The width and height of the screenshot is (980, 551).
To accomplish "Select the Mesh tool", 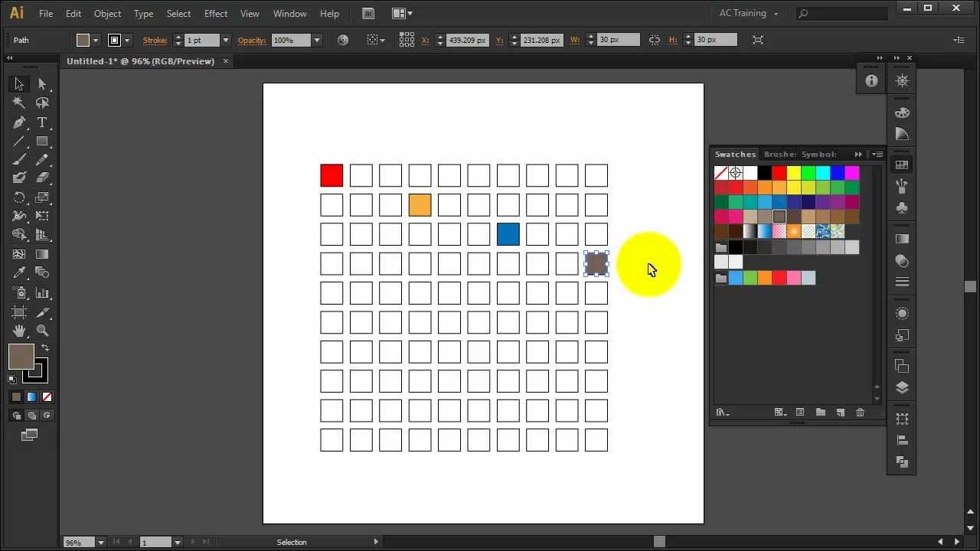I will pos(19,254).
